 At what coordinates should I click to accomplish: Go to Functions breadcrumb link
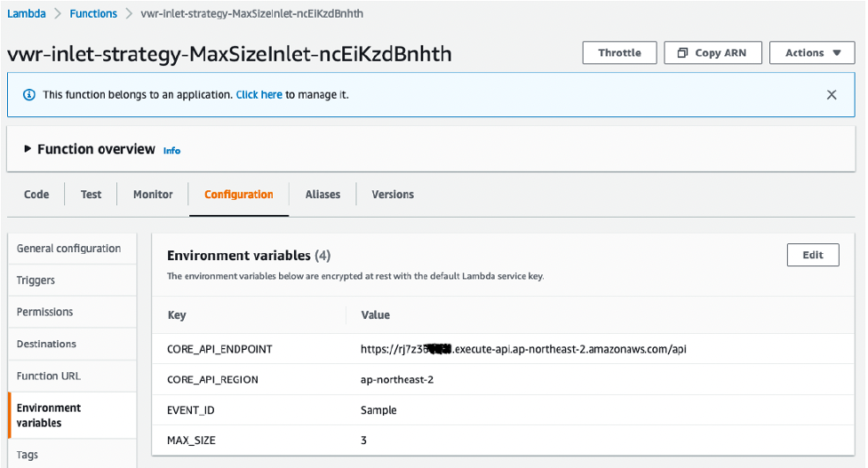click(93, 14)
